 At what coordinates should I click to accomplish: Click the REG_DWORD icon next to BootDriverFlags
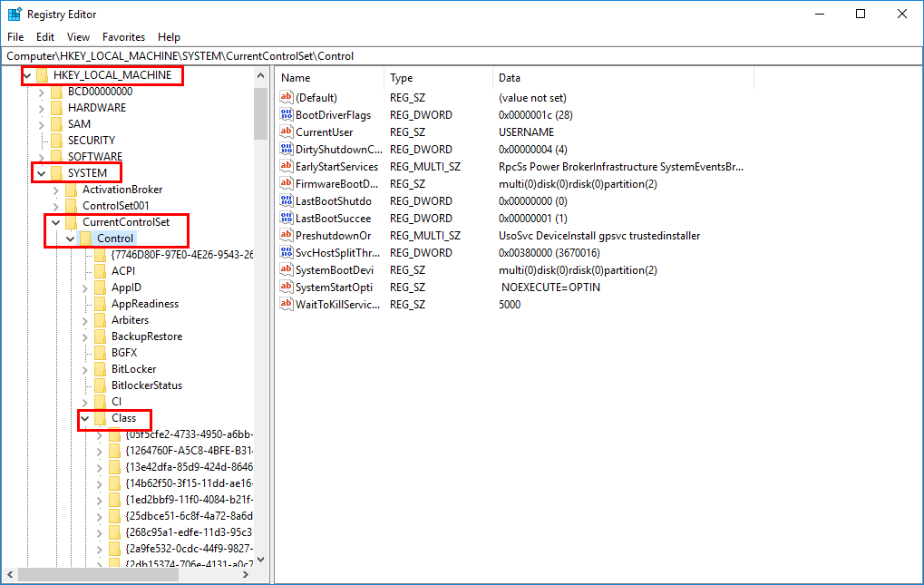coord(286,114)
